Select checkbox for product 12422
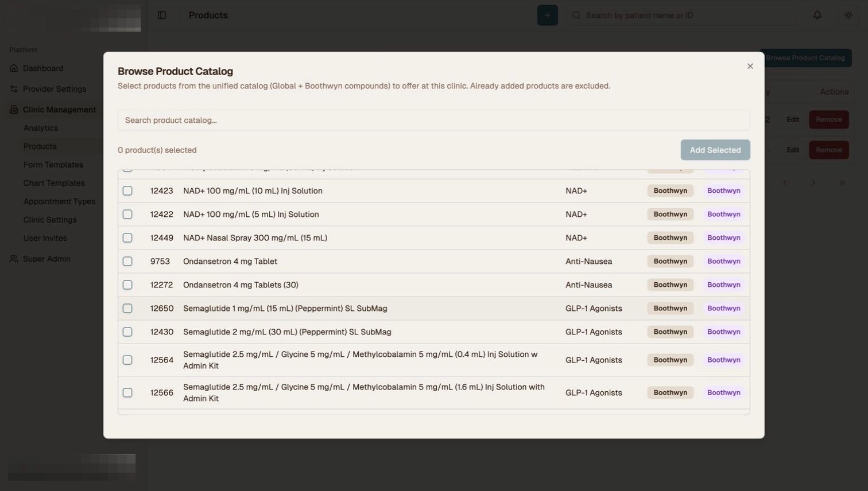The height and width of the screenshot is (491, 868). click(x=127, y=215)
